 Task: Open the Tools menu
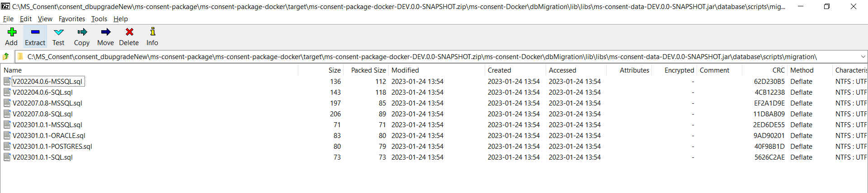point(99,19)
